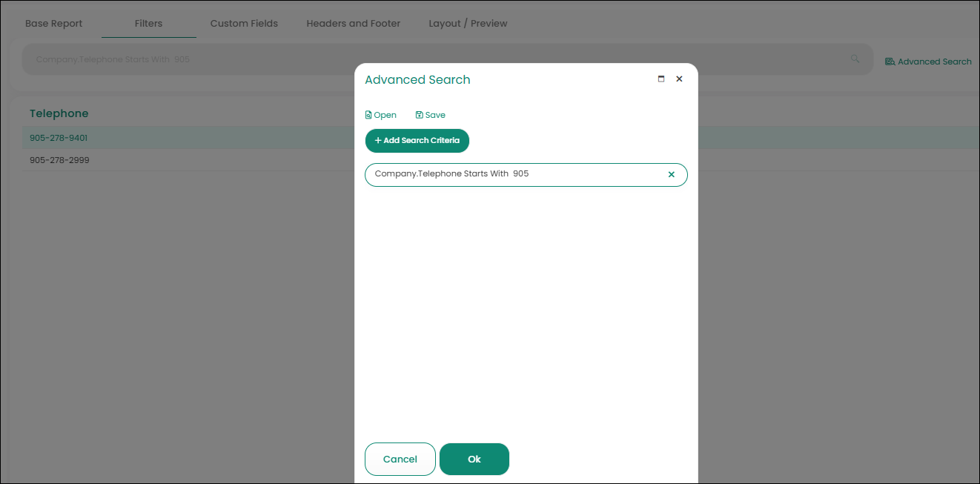Screen dimensions: 980x484
Task: Open a saved search
Action: [x=381, y=115]
